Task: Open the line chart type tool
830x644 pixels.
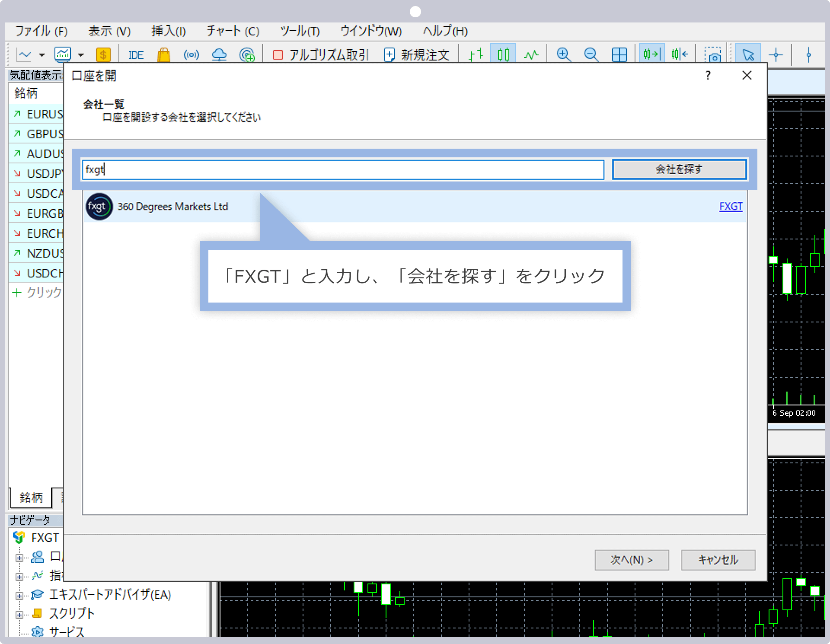Action: pos(25,55)
